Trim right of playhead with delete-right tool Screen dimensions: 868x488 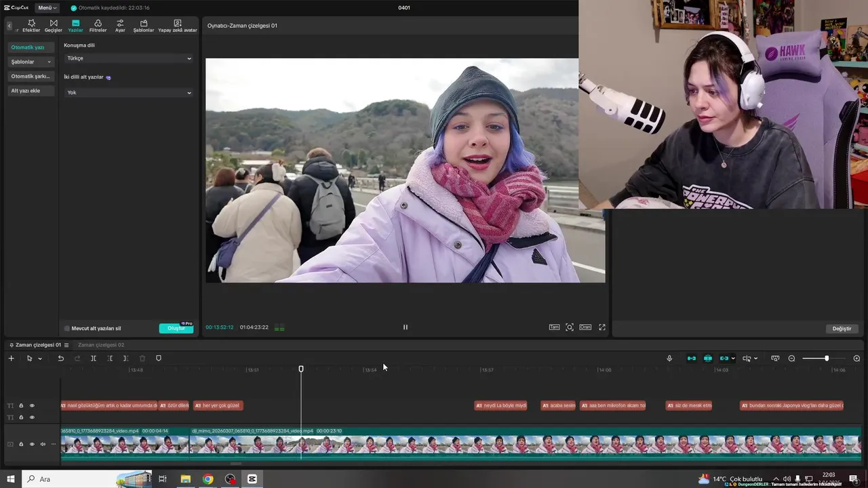click(x=126, y=358)
